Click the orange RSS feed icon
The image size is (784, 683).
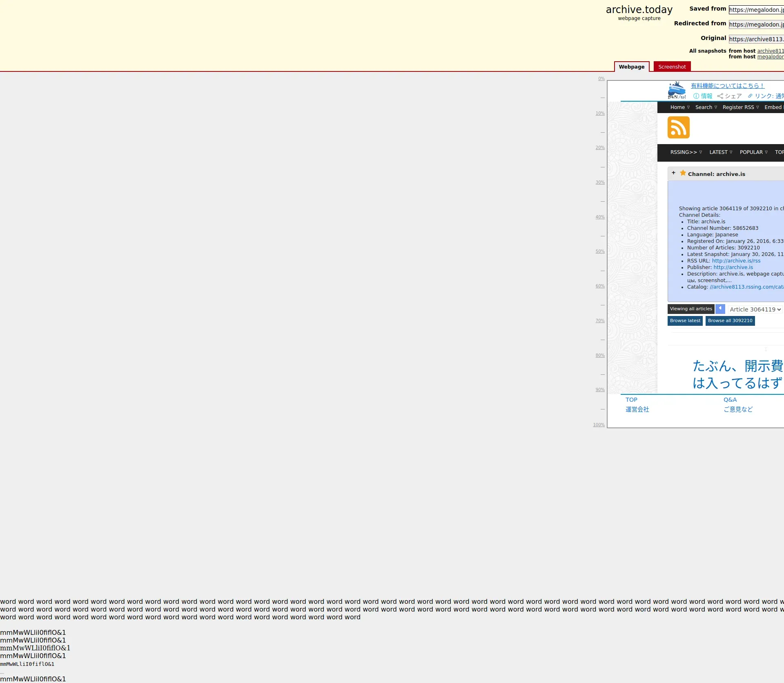click(678, 127)
